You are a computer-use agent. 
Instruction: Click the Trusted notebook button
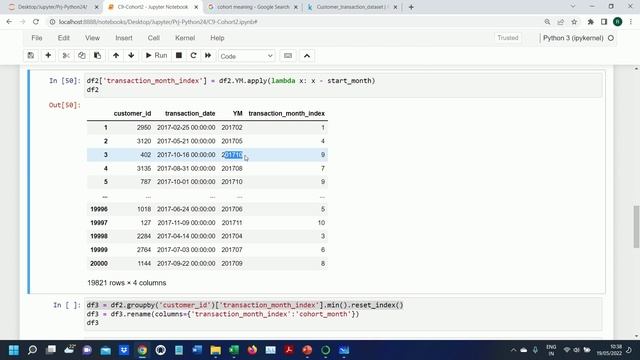pyautogui.click(x=508, y=38)
